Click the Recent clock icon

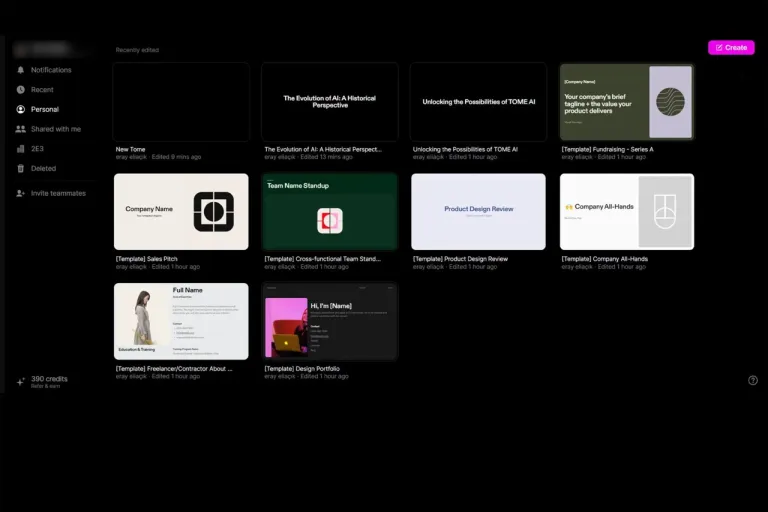coord(21,90)
